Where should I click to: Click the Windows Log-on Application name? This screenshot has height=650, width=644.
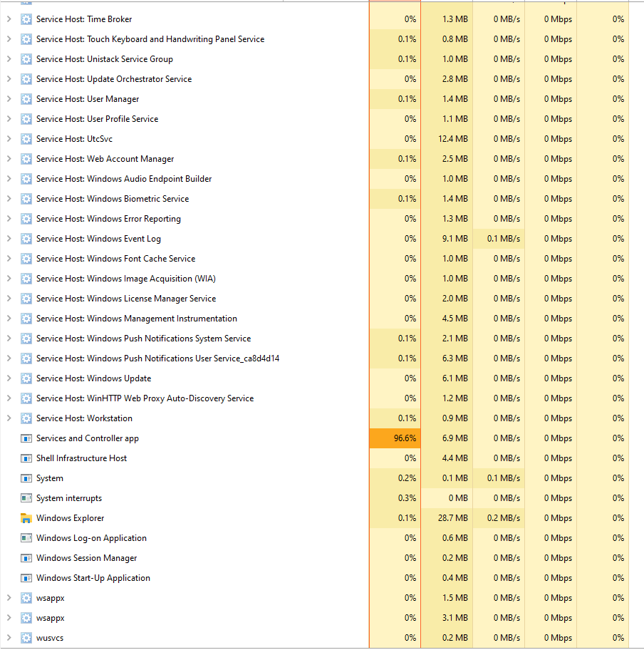(91, 538)
